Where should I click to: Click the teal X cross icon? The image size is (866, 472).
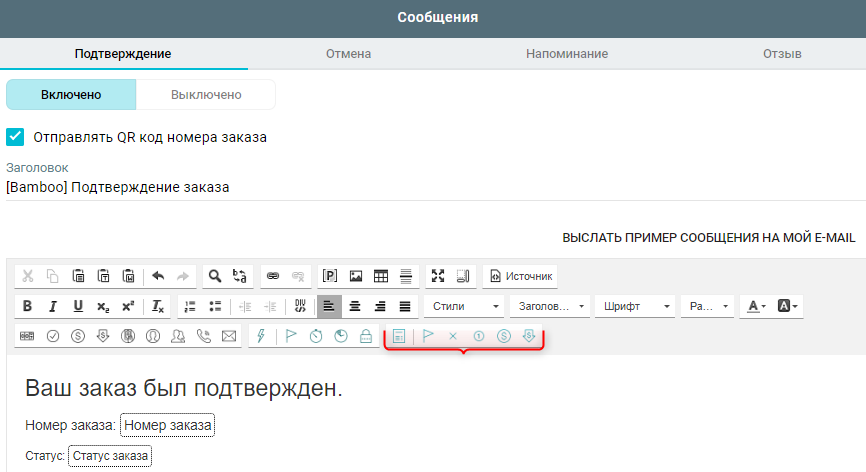tap(453, 336)
